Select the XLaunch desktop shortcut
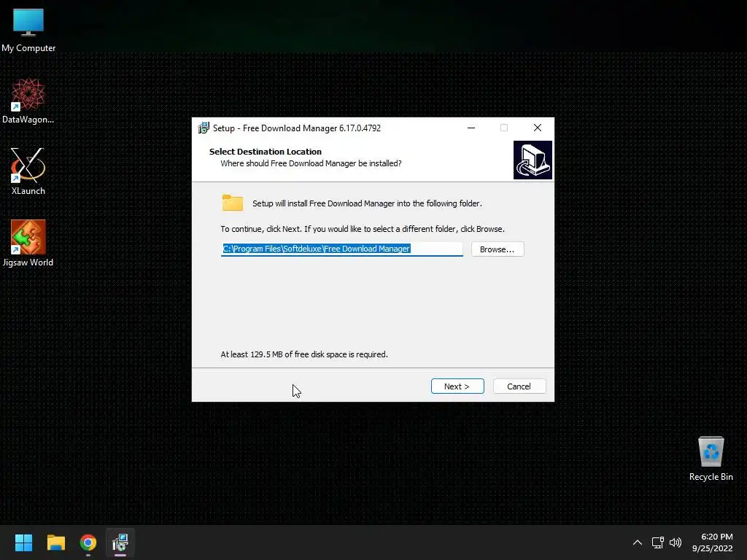This screenshot has width=747, height=560. pos(28,171)
